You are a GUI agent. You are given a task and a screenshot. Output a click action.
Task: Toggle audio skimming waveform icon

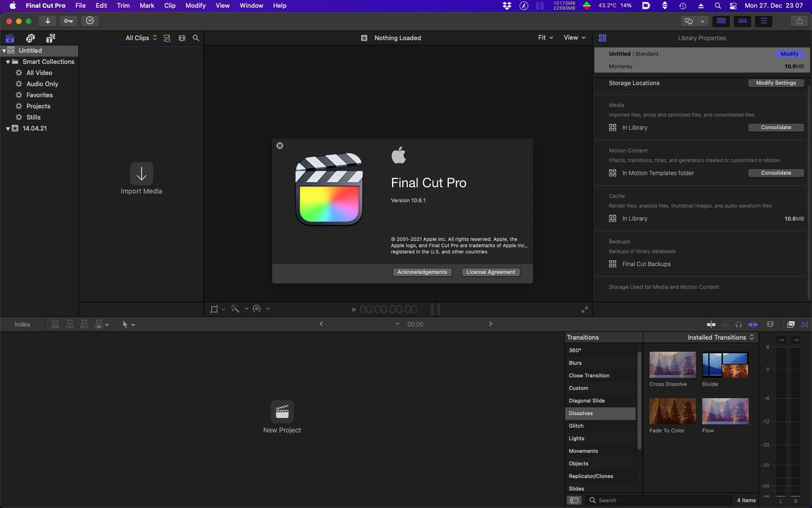point(725,324)
